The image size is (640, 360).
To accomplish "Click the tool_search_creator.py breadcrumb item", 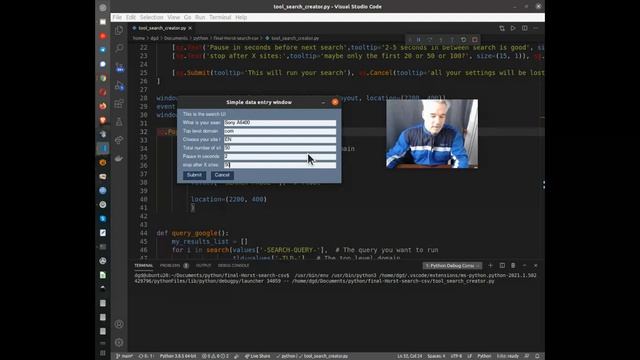I will 292,38.
